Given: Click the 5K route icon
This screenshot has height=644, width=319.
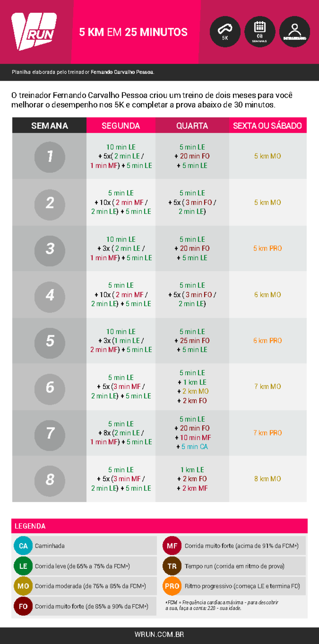Looking at the screenshot, I should pos(225,32).
